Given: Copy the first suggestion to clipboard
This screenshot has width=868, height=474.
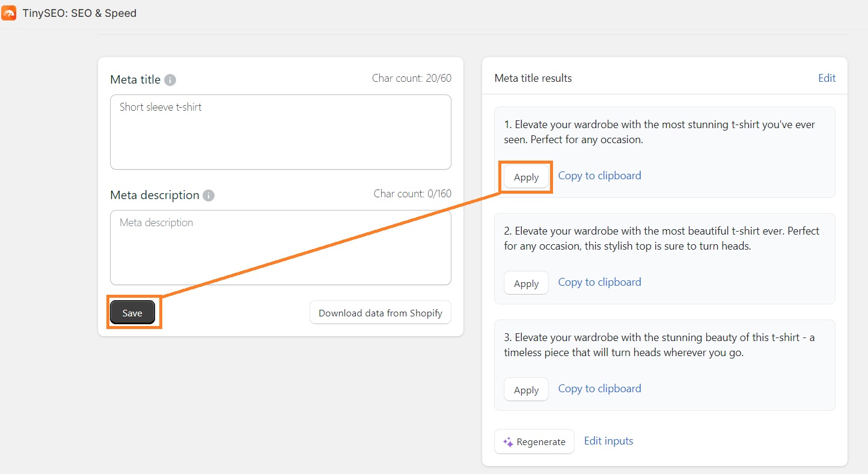Looking at the screenshot, I should coord(599,175).
